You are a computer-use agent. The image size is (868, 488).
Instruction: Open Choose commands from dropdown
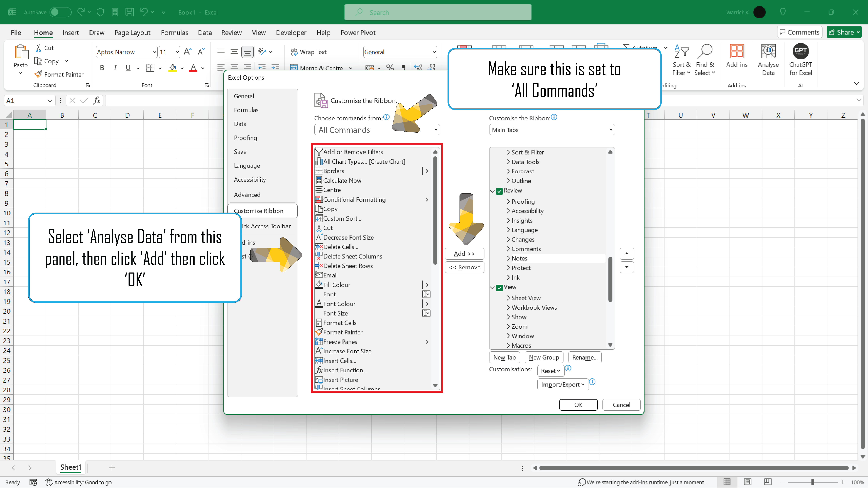click(x=377, y=130)
